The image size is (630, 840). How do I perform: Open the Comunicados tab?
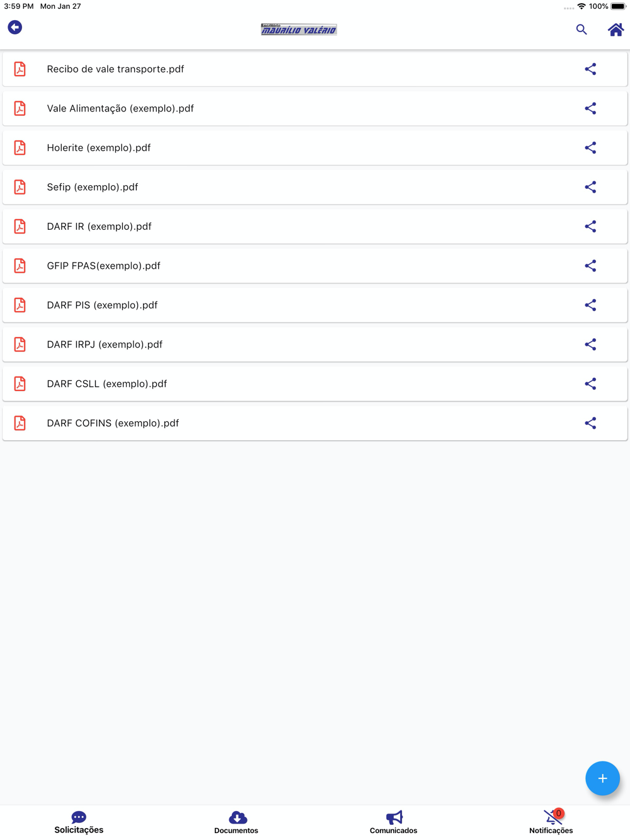[x=394, y=822]
